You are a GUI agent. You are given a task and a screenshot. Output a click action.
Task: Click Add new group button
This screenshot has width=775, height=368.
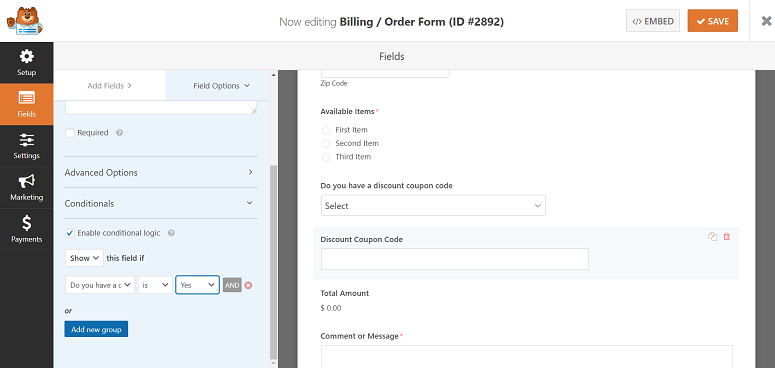pos(96,329)
